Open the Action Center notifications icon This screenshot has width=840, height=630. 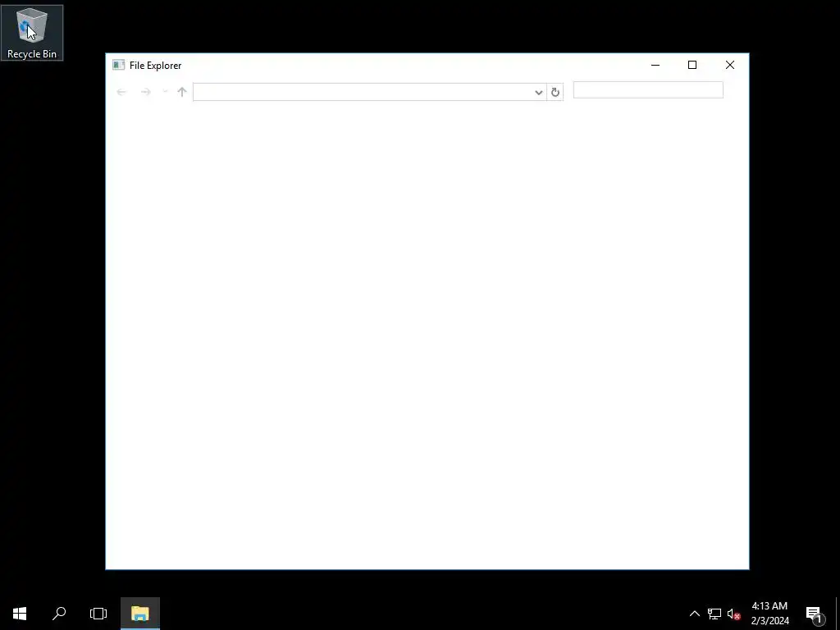815,614
